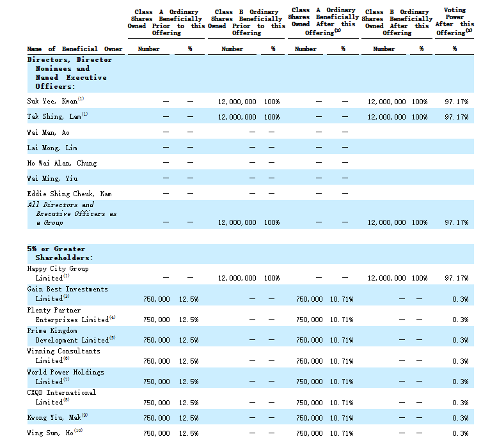Screen dimensions: 490x448
Task: Open footnote (3) of Gain Best Investments Limited
Action: (67, 297)
